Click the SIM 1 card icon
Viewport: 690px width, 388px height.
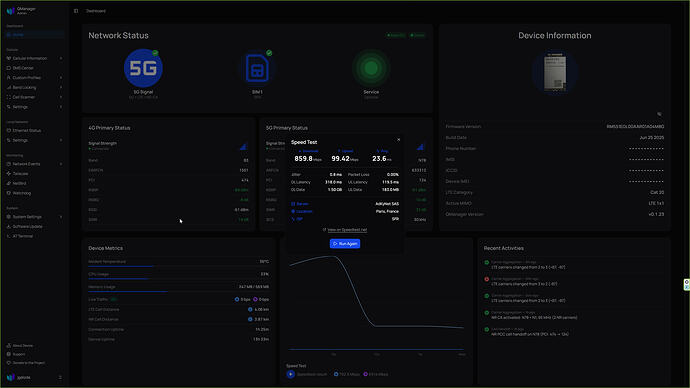(257, 68)
